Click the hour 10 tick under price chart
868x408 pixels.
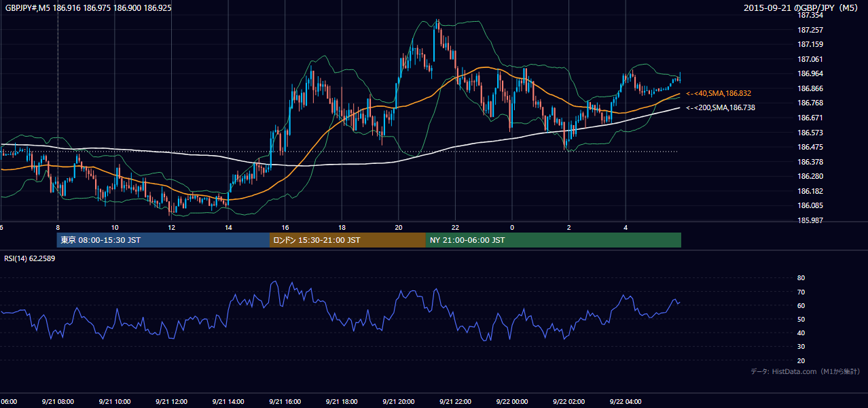(x=115, y=227)
